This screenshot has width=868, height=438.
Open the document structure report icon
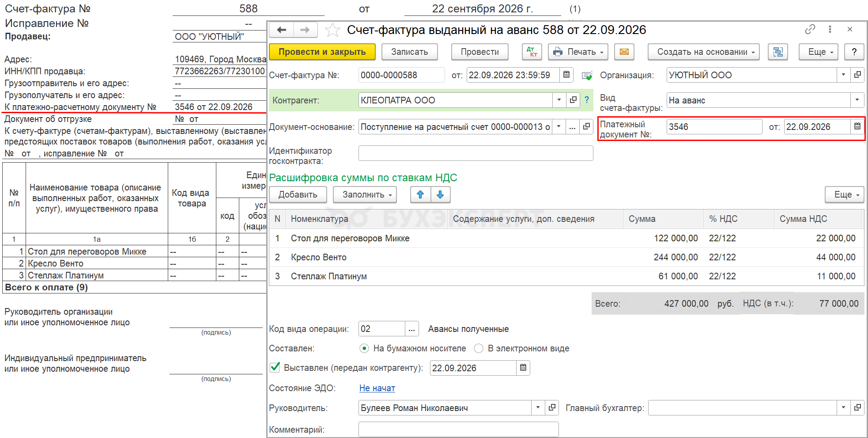(x=778, y=52)
